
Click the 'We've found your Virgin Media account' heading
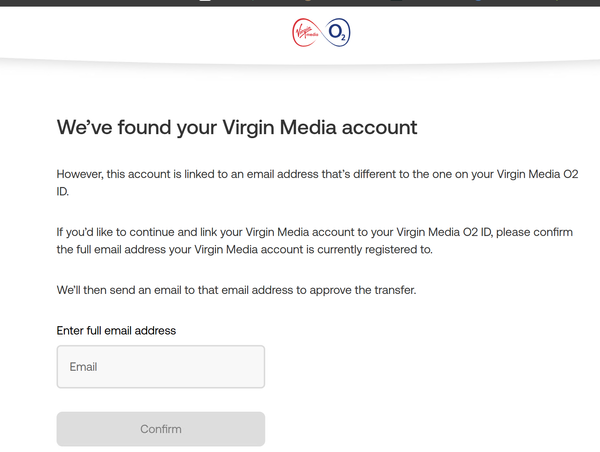pyautogui.click(x=237, y=127)
